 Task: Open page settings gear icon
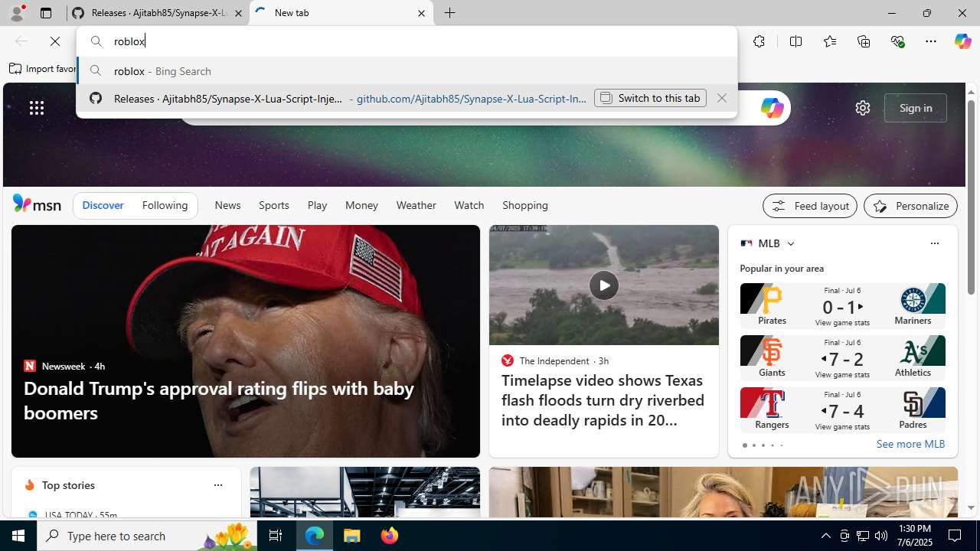tap(863, 108)
